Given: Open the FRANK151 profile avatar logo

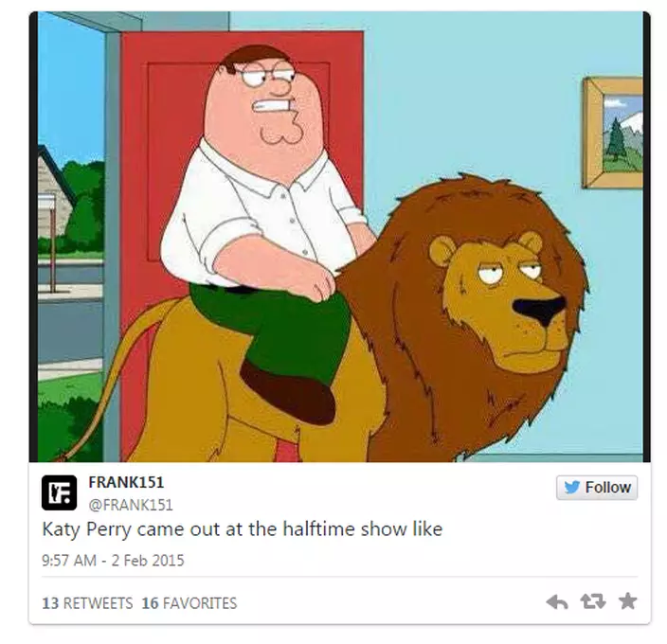Looking at the screenshot, I should pyautogui.click(x=59, y=492).
